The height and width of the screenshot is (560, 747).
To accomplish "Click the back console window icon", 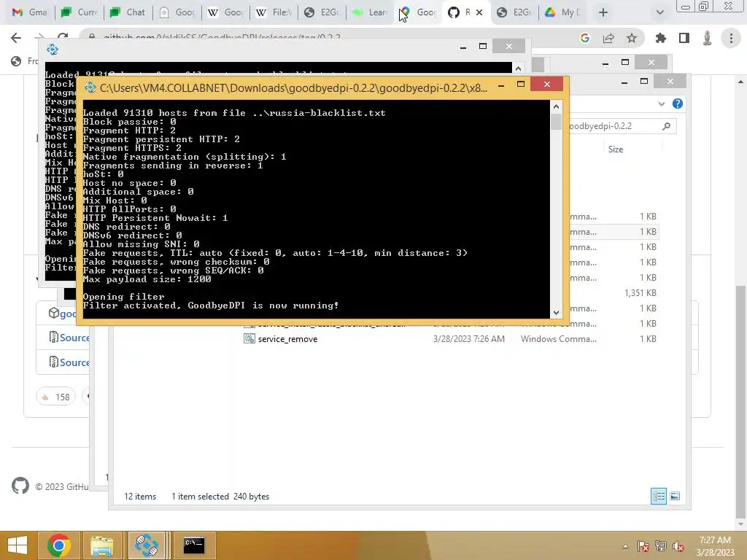I will pyautogui.click(x=53, y=49).
